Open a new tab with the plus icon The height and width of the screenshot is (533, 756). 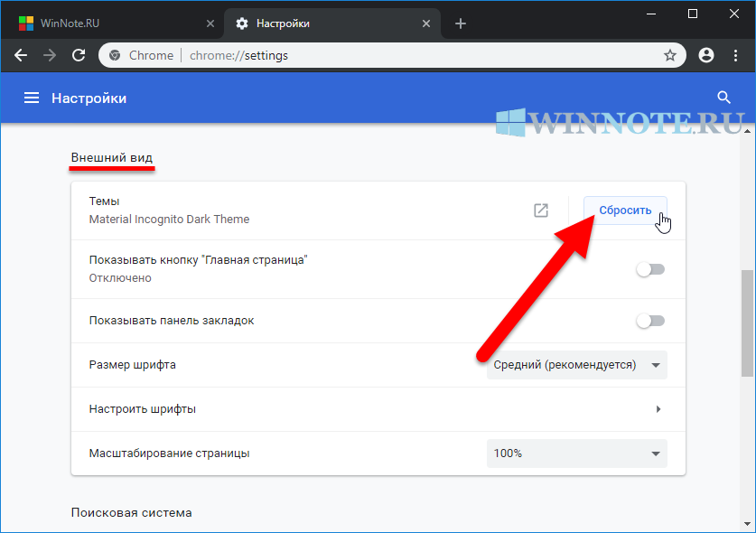[461, 23]
